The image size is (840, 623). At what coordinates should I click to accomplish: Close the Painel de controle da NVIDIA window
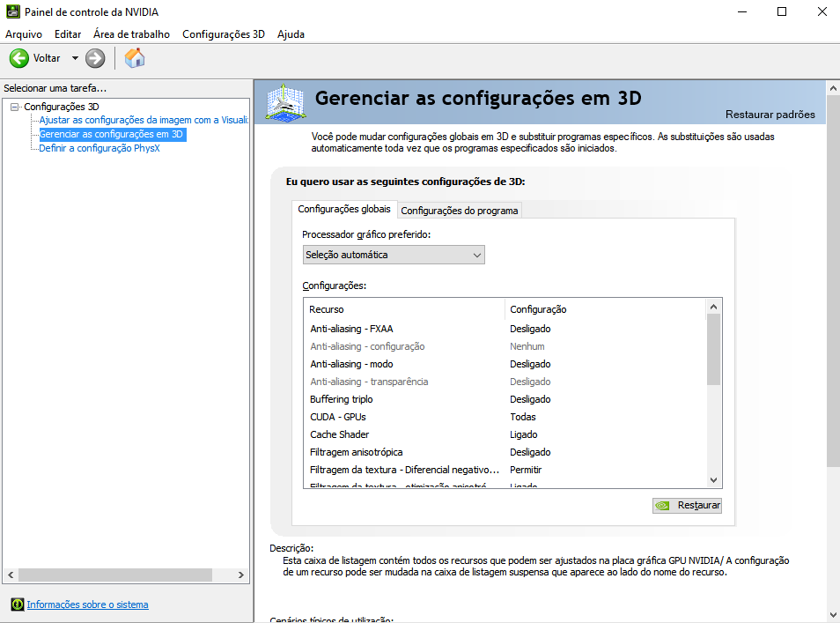[x=822, y=11]
